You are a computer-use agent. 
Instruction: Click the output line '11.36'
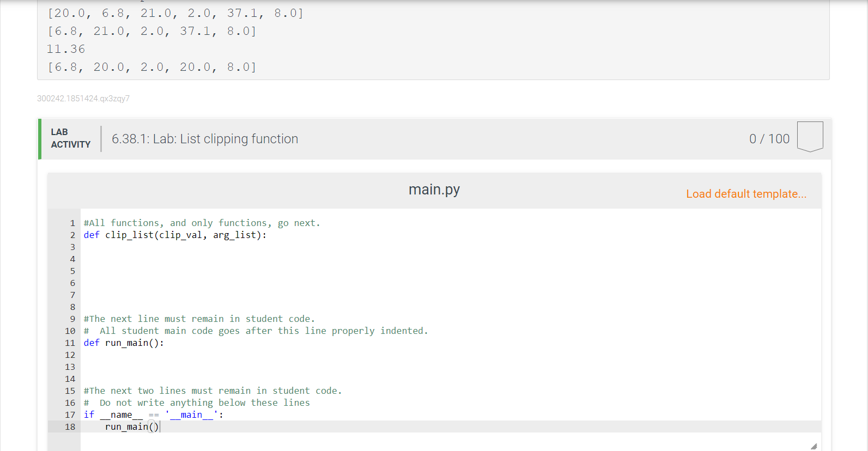point(66,49)
